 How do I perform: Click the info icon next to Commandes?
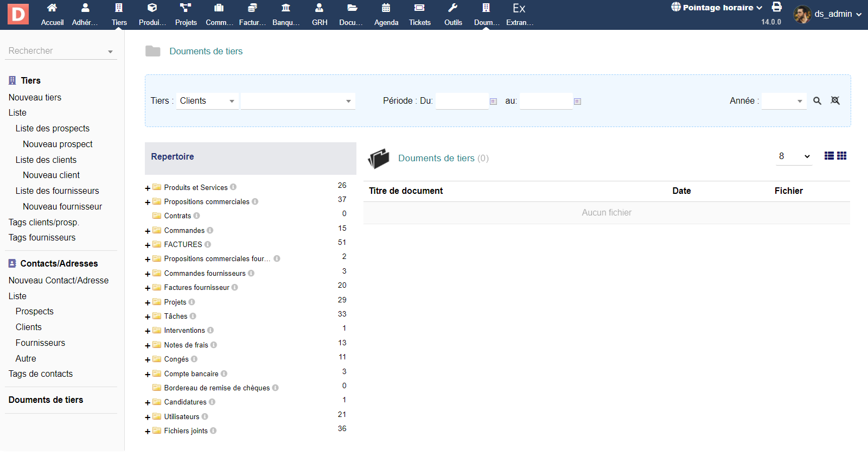tap(210, 230)
